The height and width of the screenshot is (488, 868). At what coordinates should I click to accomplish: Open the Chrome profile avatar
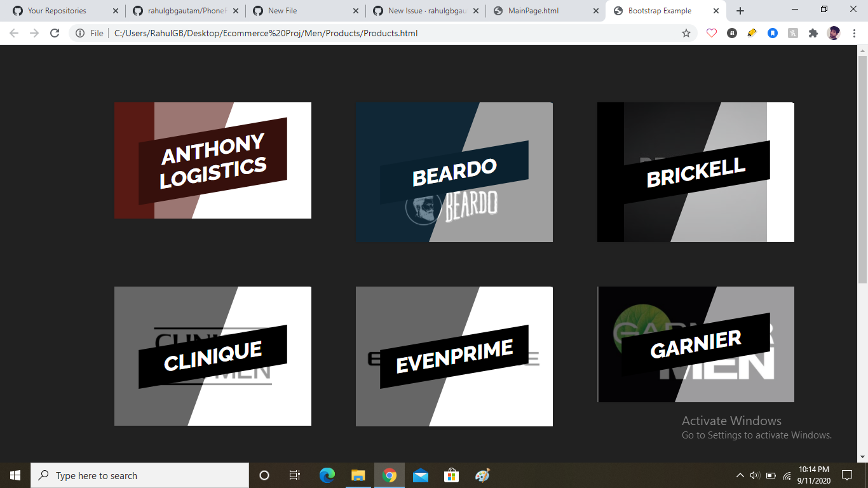coord(834,33)
